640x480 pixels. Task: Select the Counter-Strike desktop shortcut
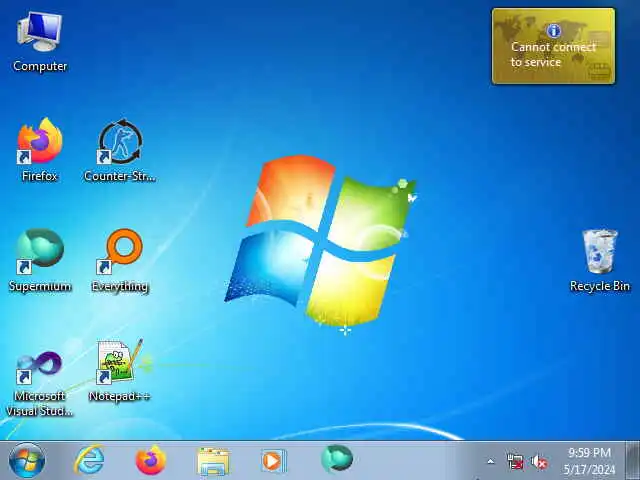pos(120,150)
